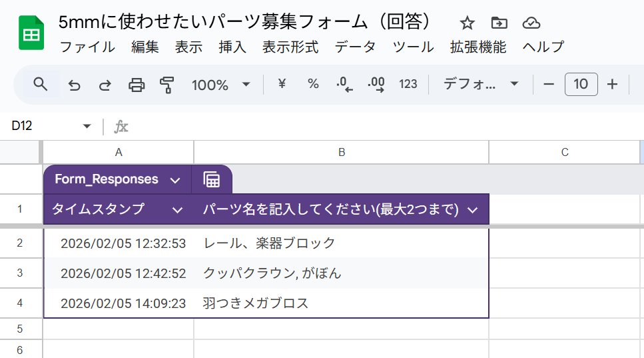This screenshot has width=644, height=358.
Task: Open the 挿入 menu
Action: [232, 47]
